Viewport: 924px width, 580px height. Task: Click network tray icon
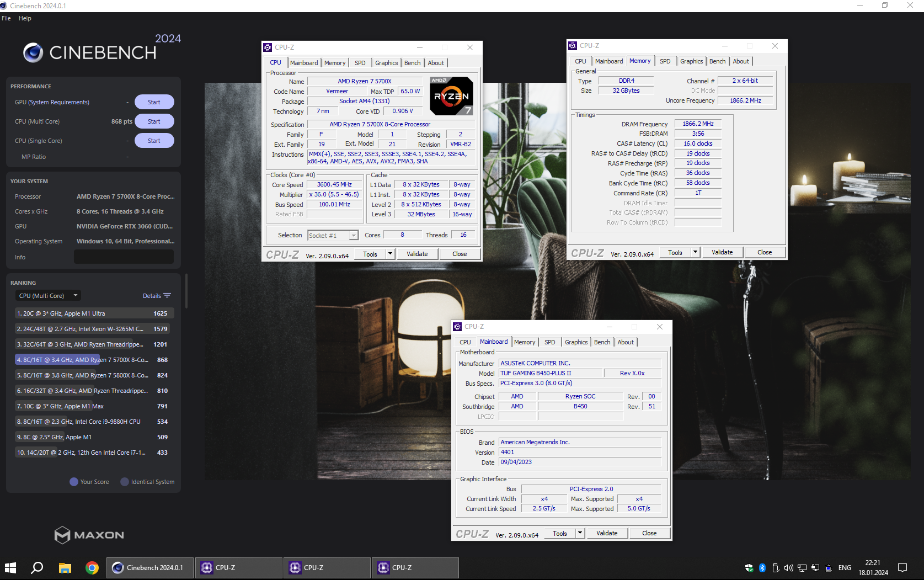802,567
